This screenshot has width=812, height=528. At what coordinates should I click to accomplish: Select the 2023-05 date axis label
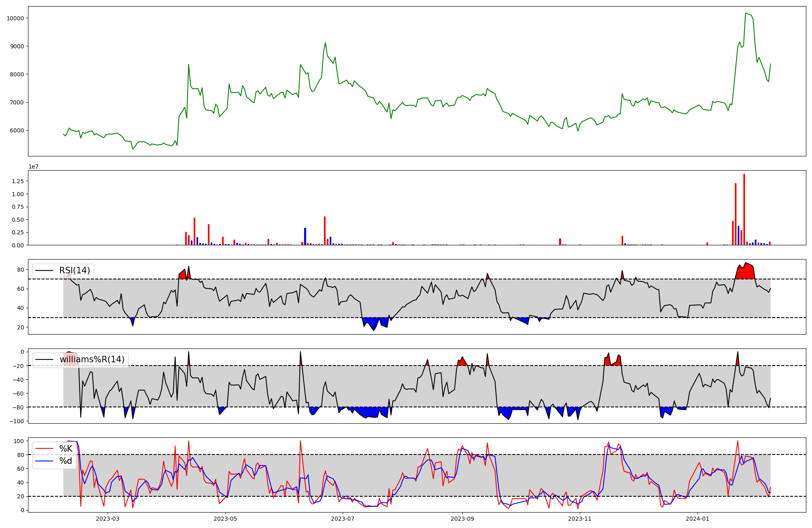click(225, 519)
